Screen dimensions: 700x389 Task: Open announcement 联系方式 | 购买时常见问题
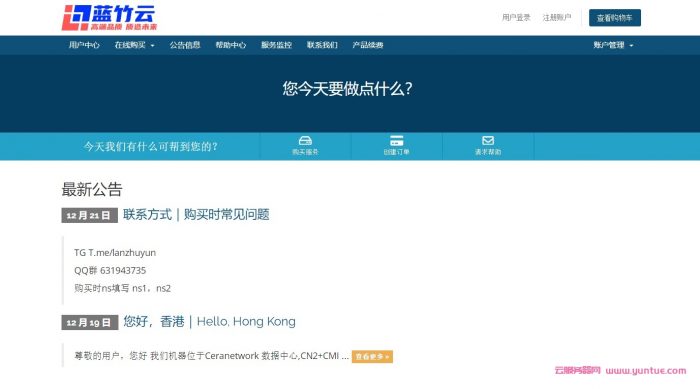(x=196, y=214)
